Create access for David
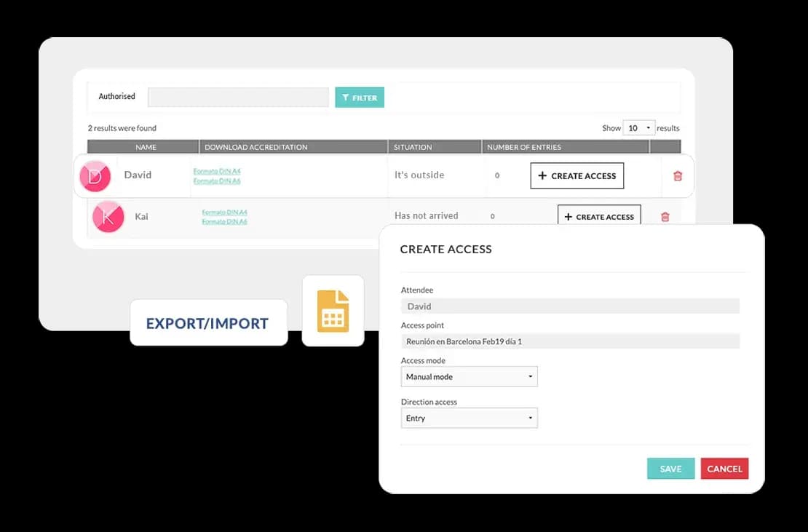This screenshot has height=532, width=808. [x=577, y=175]
